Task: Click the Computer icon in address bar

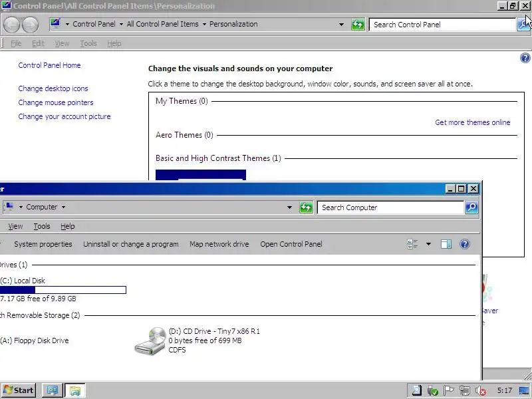Action: pyautogui.click(x=9, y=207)
